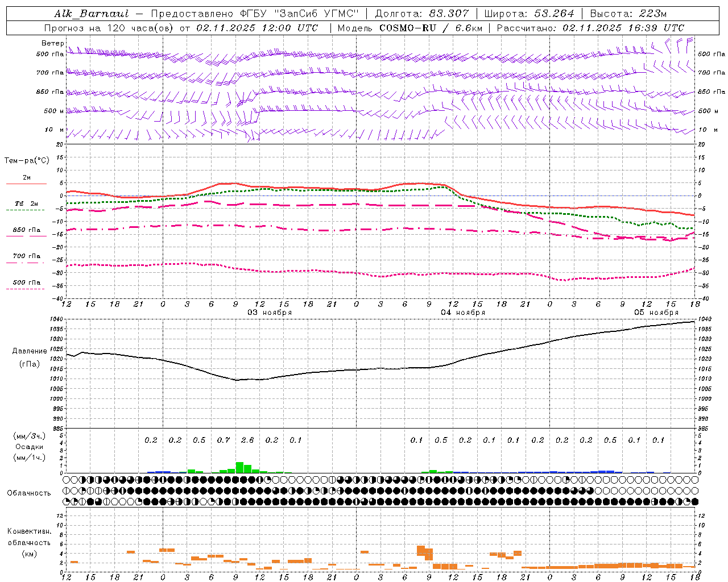Click the 'Высота: 223м' header field
The image size is (728, 582).
tap(628, 14)
